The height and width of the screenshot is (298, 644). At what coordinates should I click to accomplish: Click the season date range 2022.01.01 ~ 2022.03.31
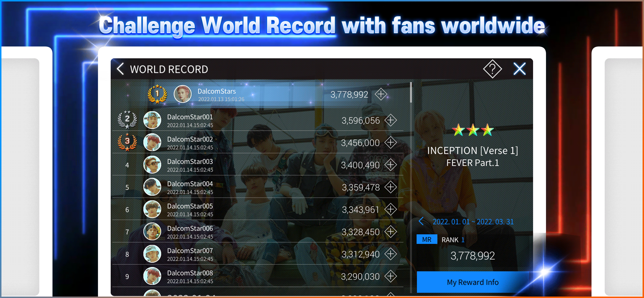pos(473,222)
